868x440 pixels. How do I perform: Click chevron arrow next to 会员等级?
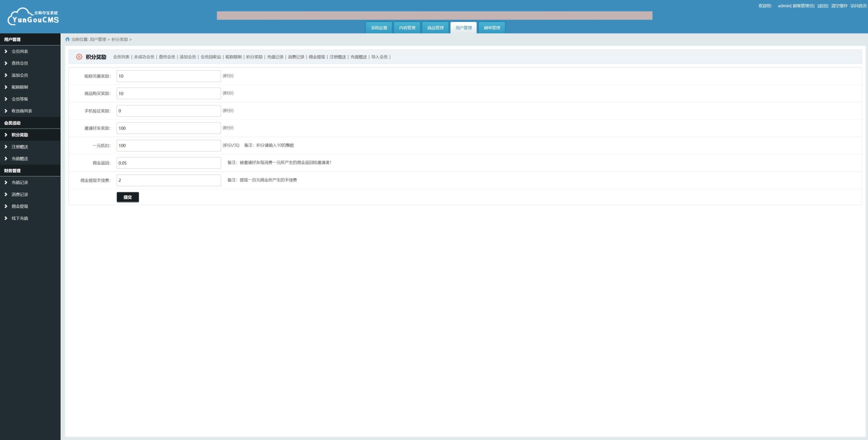(6, 99)
